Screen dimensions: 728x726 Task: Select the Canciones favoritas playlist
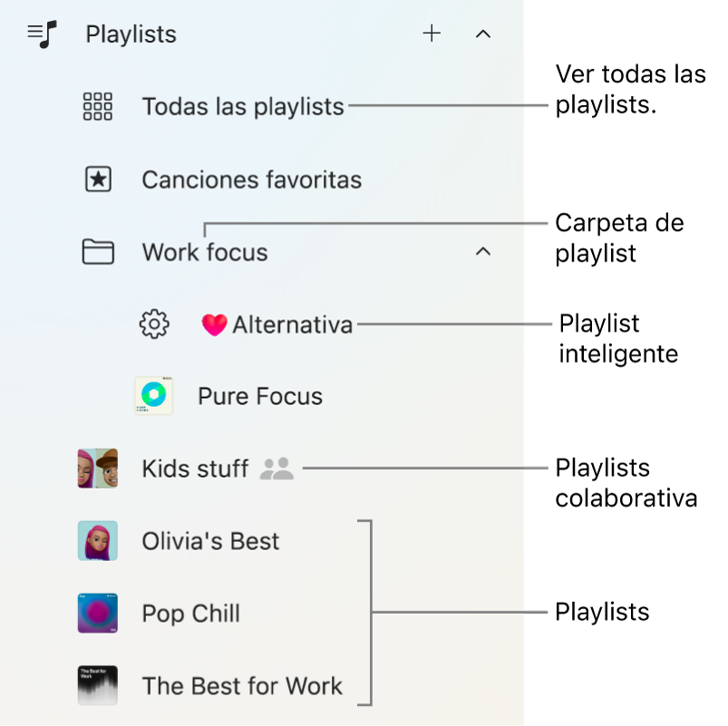[251, 179]
